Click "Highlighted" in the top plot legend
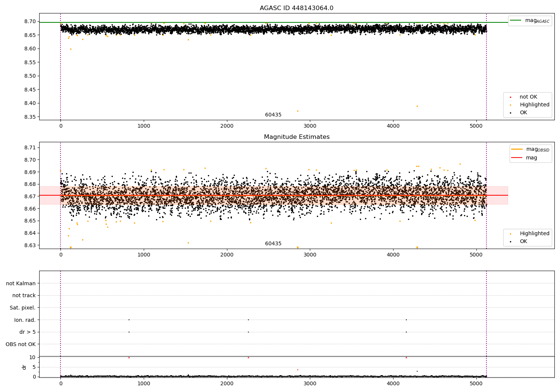Image resolution: width=560 pixels, height=392 pixels. [530, 105]
